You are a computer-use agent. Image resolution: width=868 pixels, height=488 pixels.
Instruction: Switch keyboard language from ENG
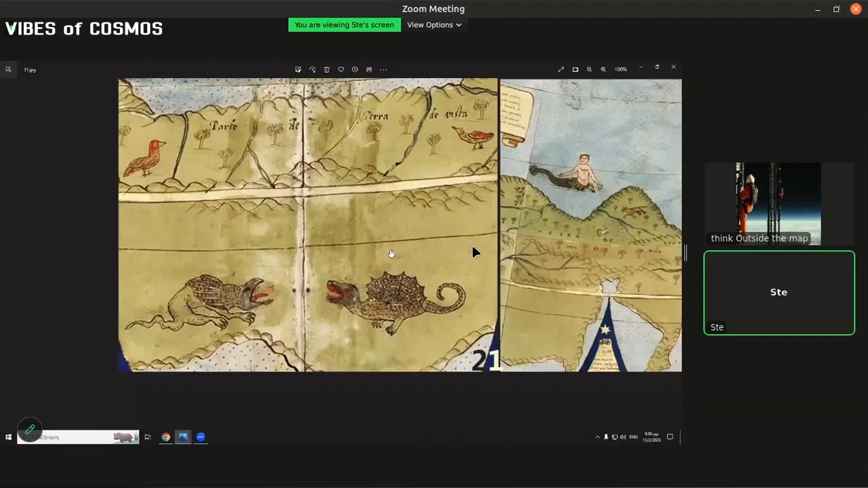[633, 437]
